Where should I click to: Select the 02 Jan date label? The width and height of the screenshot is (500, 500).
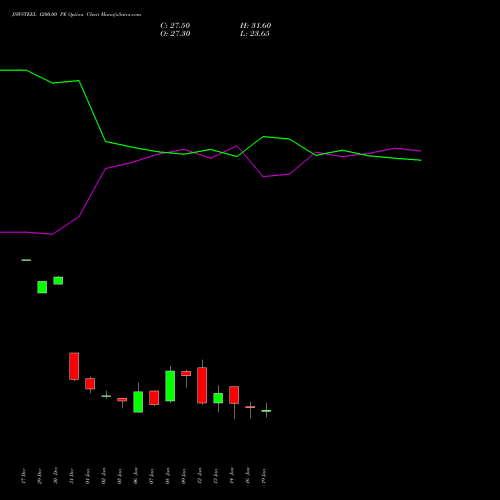pos(104,476)
